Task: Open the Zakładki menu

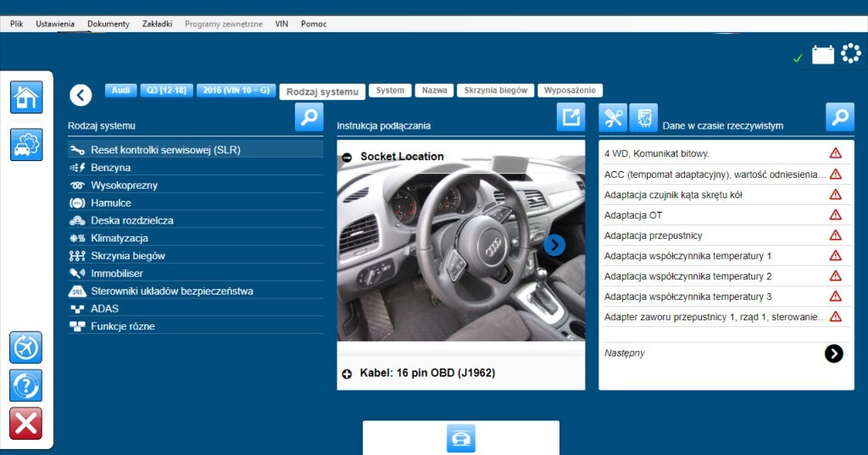Action: coord(157,24)
